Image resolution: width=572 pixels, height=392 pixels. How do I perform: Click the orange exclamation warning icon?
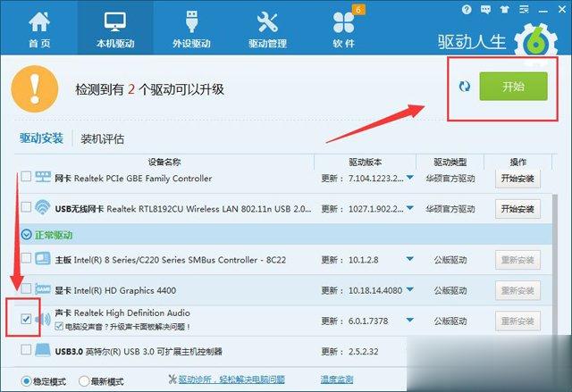[35, 89]
